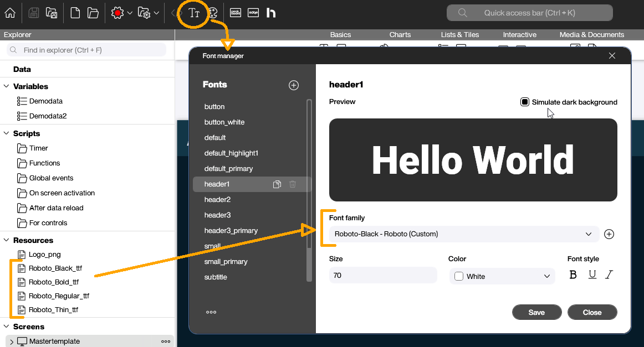Image resolution: width=644 pixels, height=347 pixels.
Task: Create a new project with the blank page icon
Action: click(x=75, y=12)
